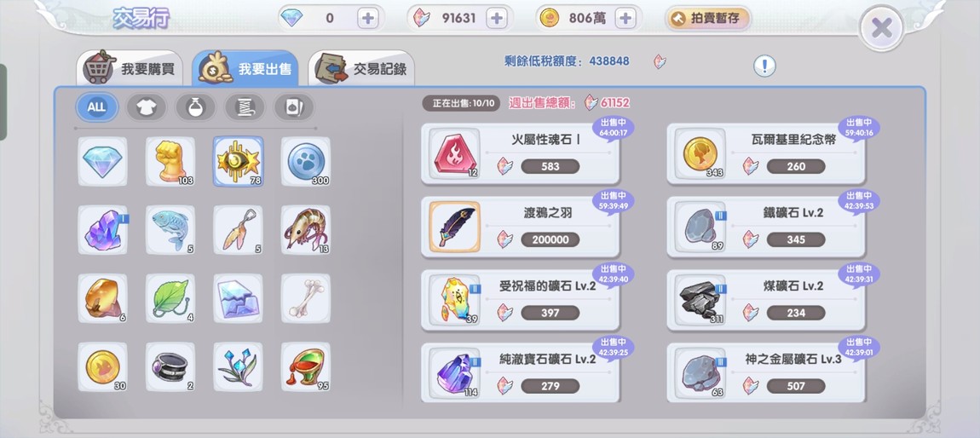Open the 交易記錄 tab
Viewport: 980px width, 438px height.
362,68
